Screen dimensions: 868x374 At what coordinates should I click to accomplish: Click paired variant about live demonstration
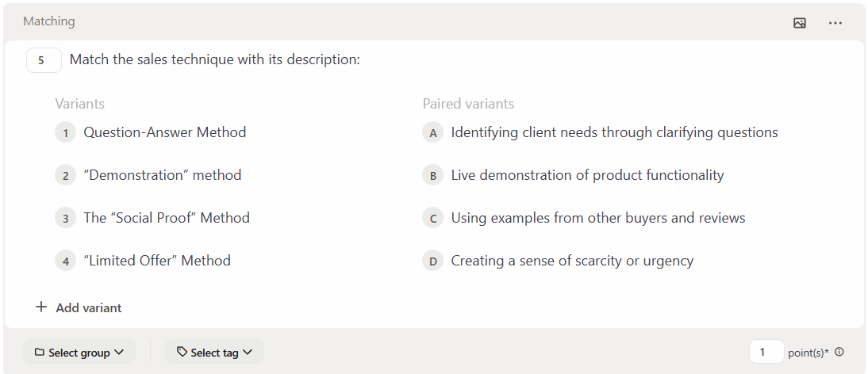tap(587, 175)
